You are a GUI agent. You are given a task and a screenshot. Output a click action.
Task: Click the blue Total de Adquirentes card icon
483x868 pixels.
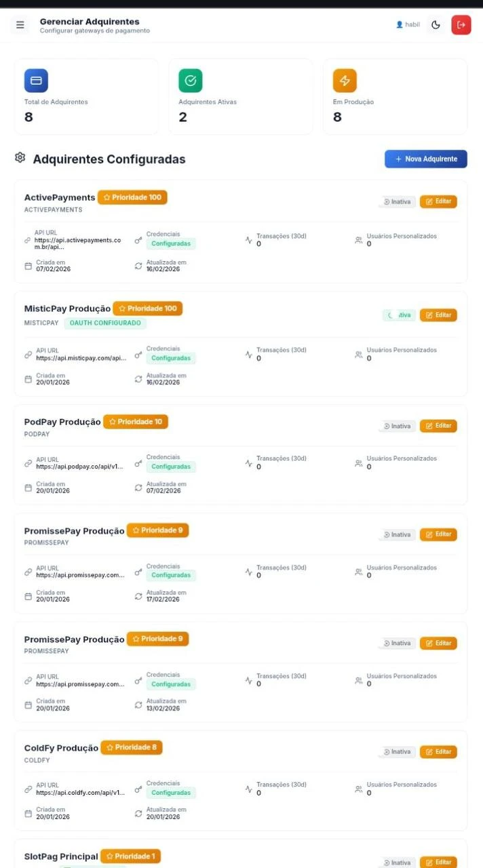[x=36, y=81]
